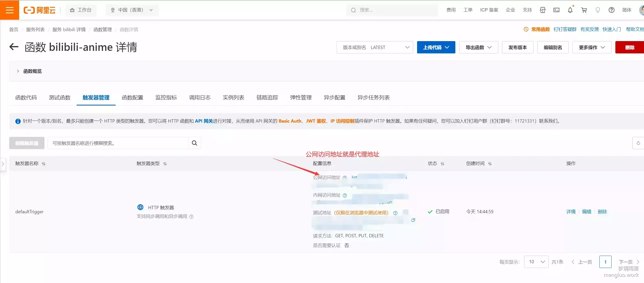Open page size dropdown showing 10
The image size is (644, 283).
536,262
